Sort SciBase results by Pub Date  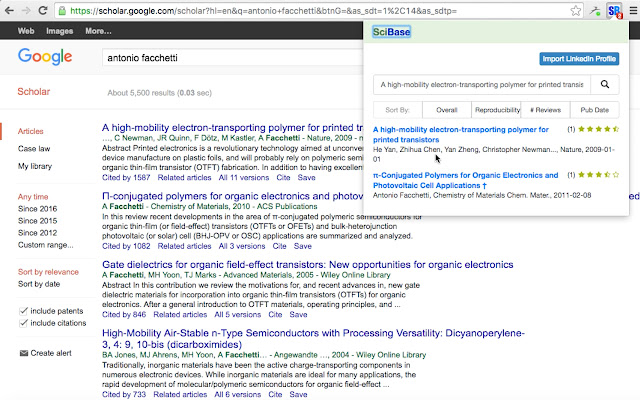pos(594,109)
